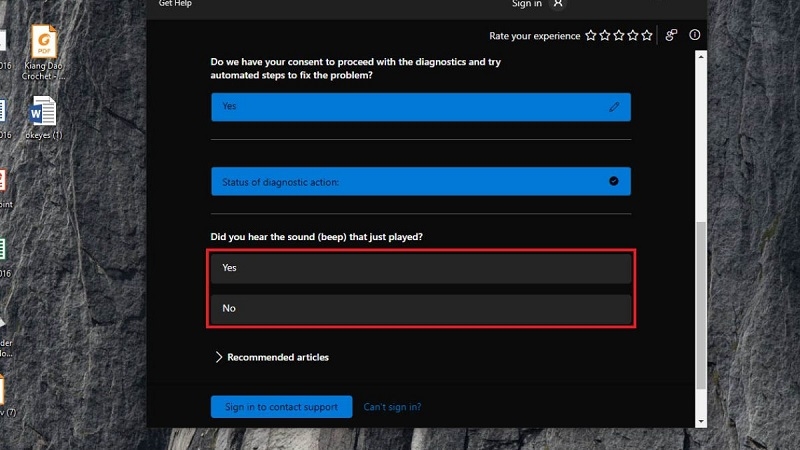Click the Get Help window title

(x=175, y=4)
